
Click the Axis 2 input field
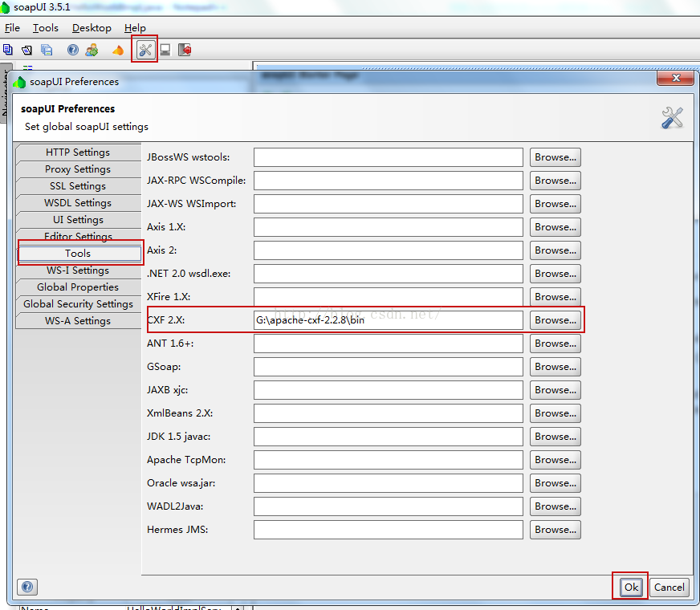point(389,250)
